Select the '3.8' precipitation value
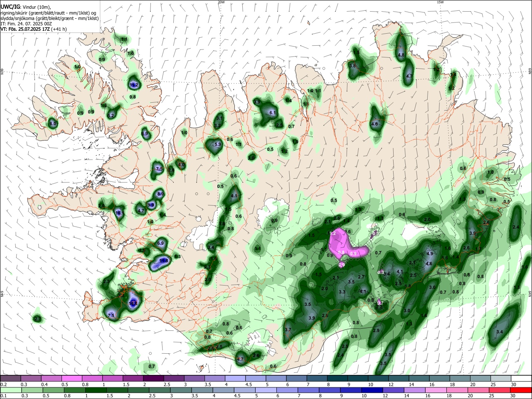This screenshot has width=532, height=399. pos(353,66)
